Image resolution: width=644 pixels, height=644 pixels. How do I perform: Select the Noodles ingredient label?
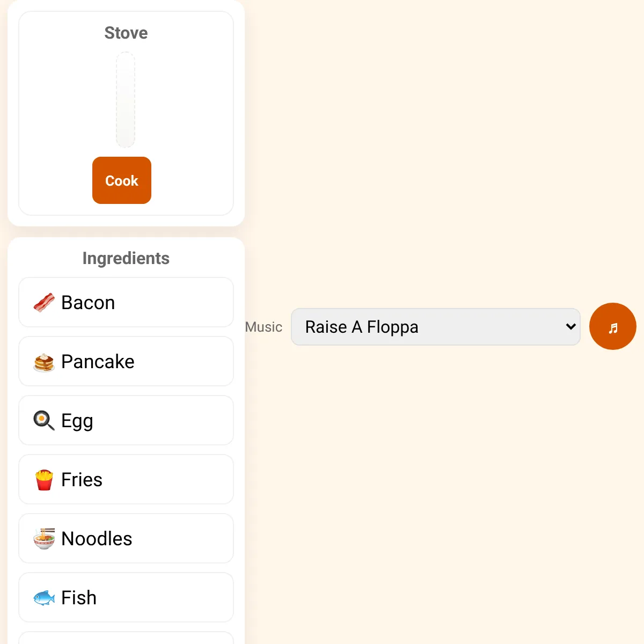click(x=97, y=539)
